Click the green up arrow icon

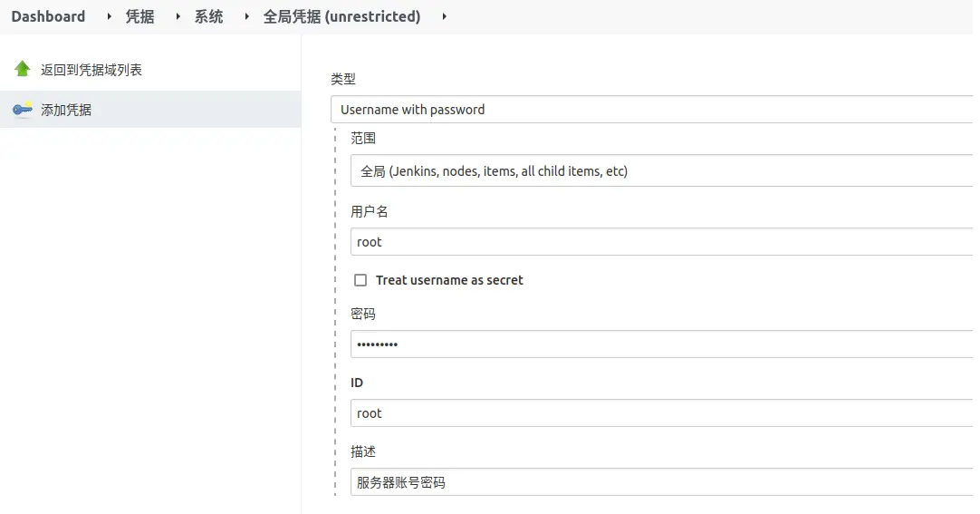click(x=23, y=69)
